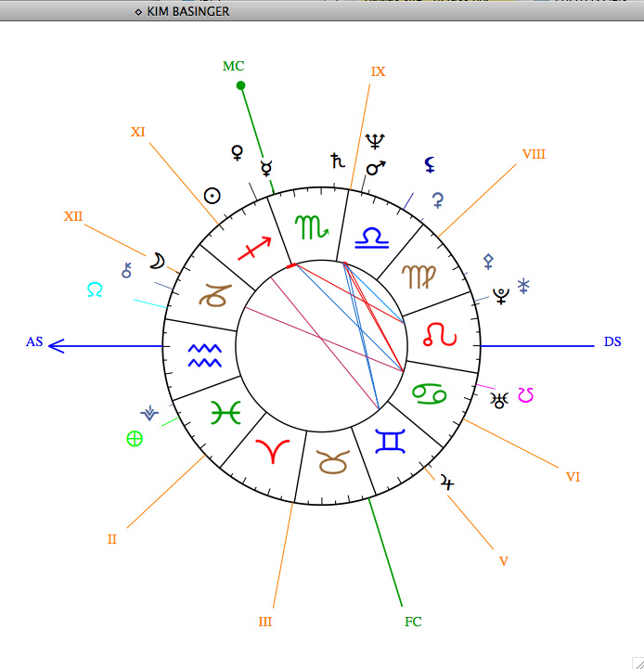This screenshot has height=669, width=644.
Task: Click the Mercury glyph on the MC line
Action: coord(266,168)
